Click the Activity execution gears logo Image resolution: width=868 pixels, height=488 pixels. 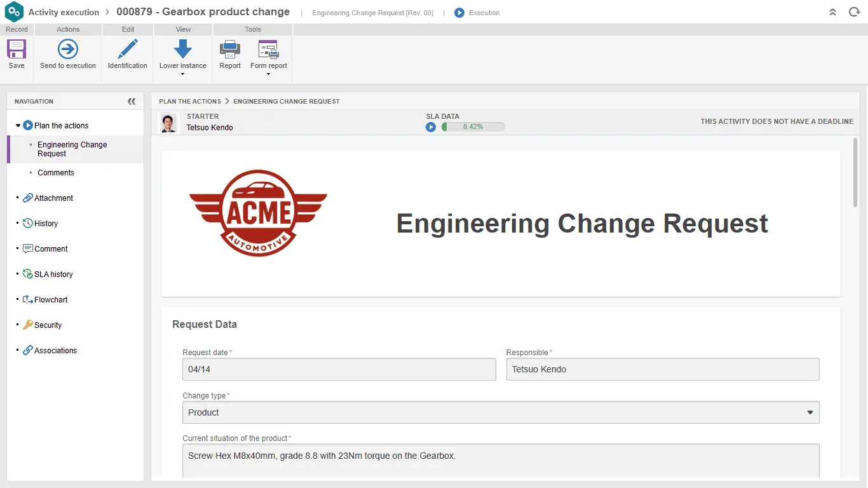tap(14, 12)
